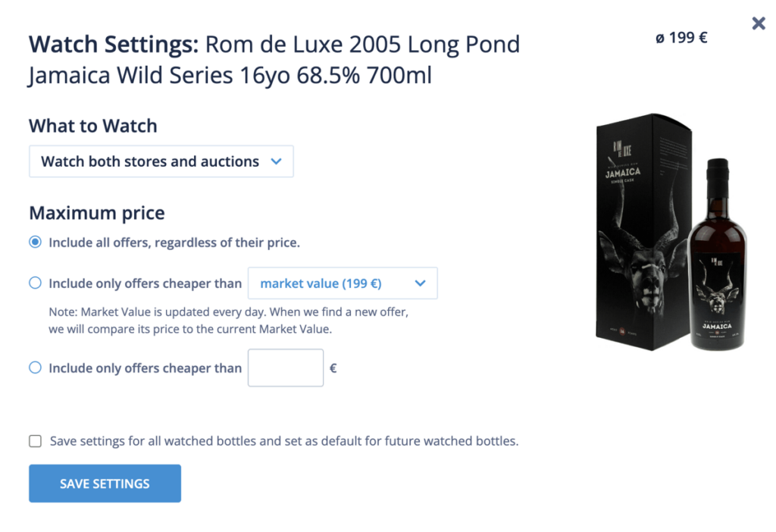Click the 'Include all offers, regardless of their price' label text
Image resolution: width=776 pixels, height=532 pixels.
174,243
